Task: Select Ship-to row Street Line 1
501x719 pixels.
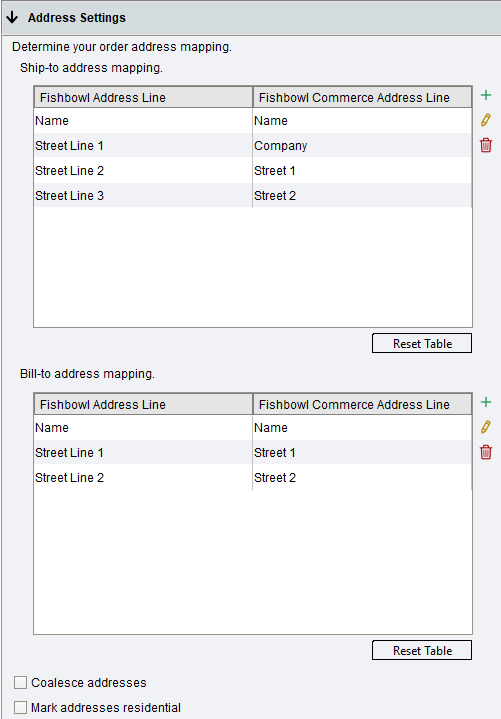Action: tap(253, 146)
